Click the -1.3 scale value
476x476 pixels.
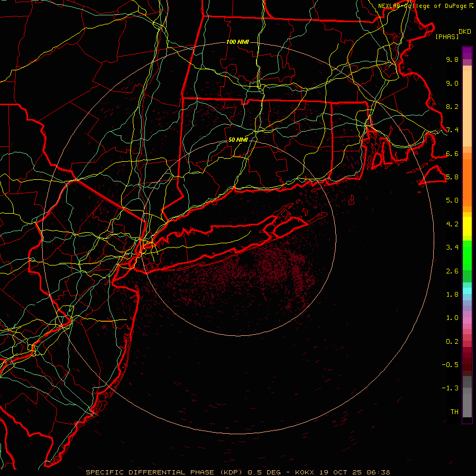[450, 388]
